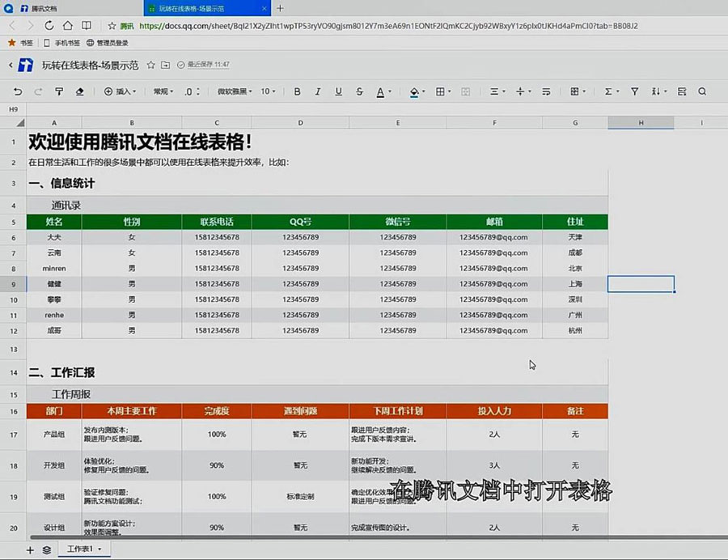
Task: Open the 工作表1 tab options arrow
Action: 99,549
